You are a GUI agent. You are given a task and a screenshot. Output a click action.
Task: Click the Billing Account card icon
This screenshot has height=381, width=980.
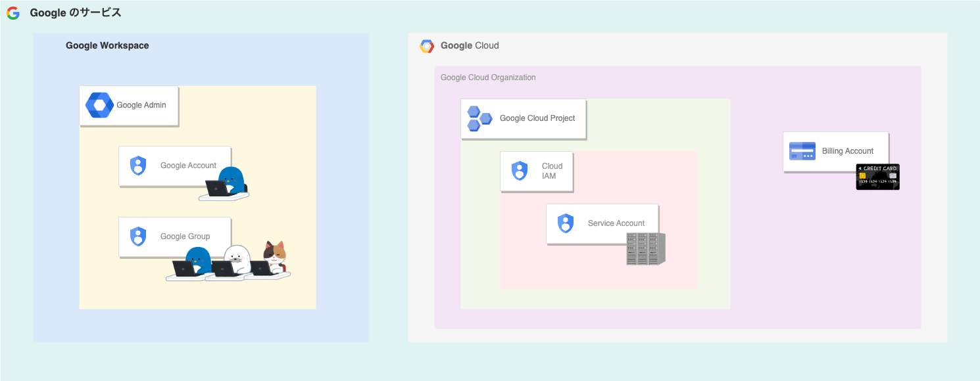pos(802,151)
